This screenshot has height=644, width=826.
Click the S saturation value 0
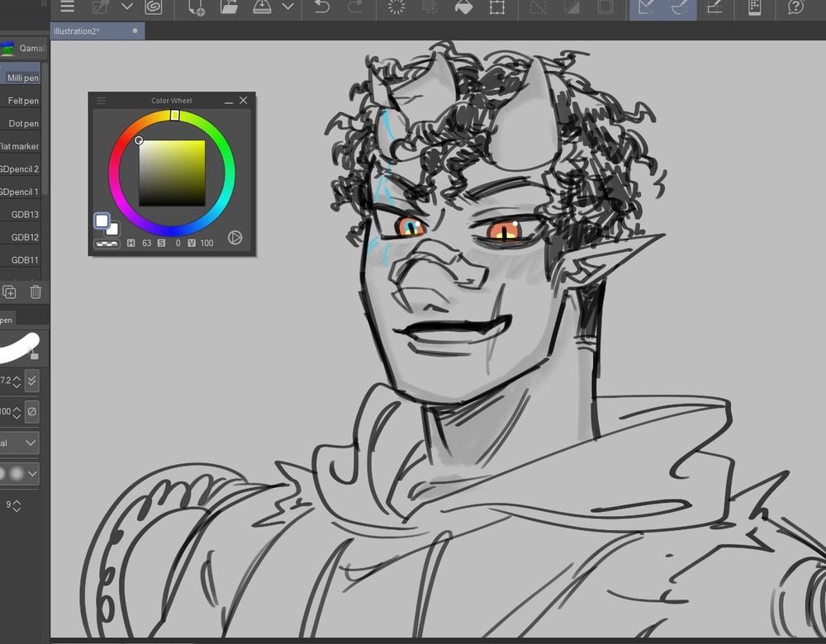click(x=178, y=243)
